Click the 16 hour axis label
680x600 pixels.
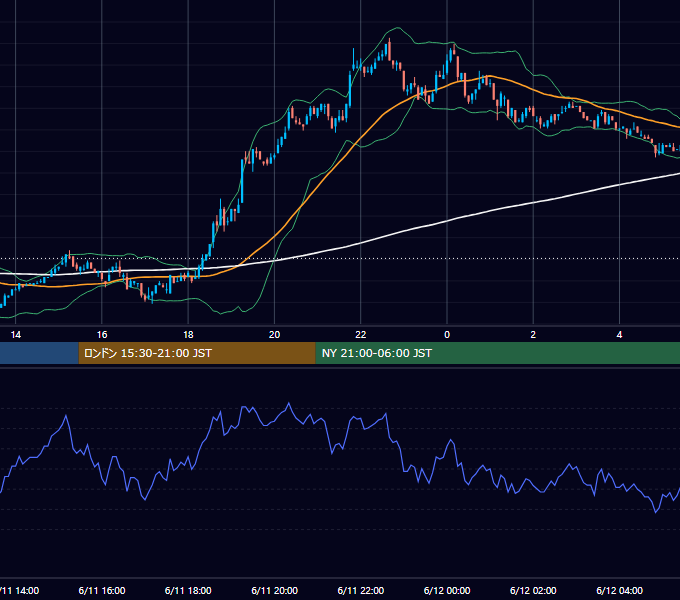[x=102, y=335]
